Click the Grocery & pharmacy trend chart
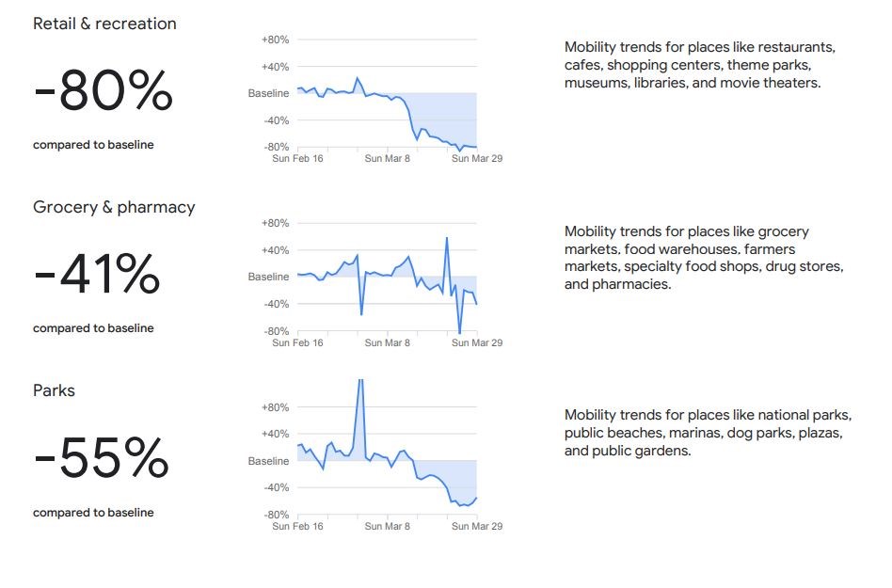 click(387, 278)
